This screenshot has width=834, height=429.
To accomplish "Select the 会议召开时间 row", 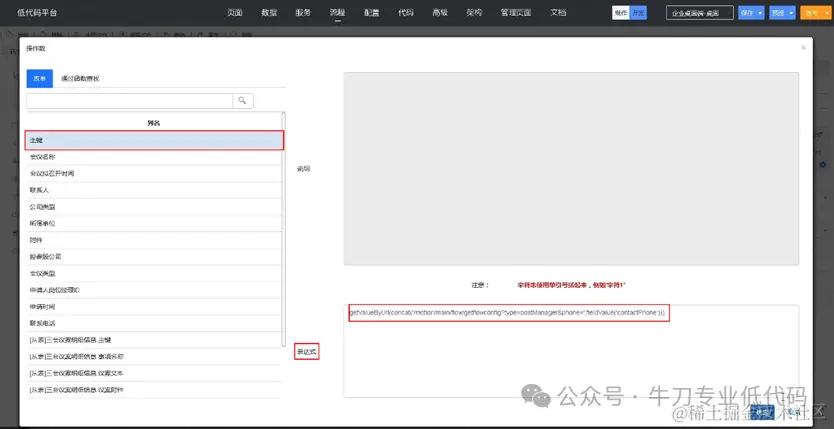I will point(154,173).
